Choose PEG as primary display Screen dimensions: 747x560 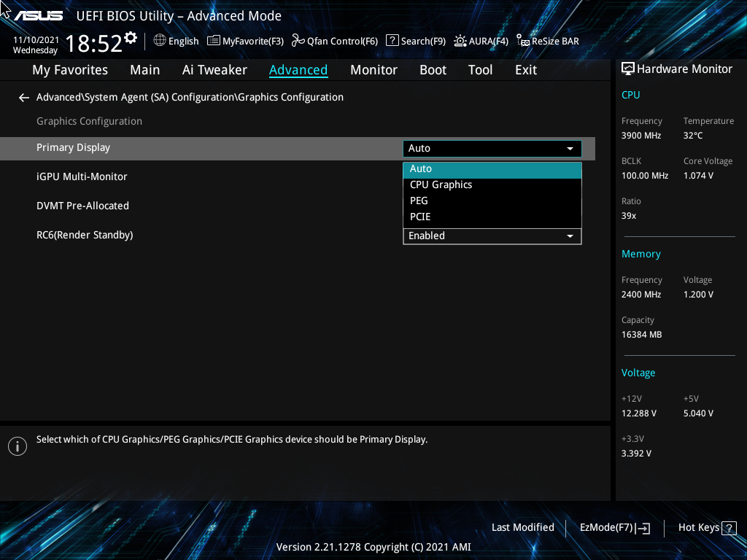click(x=492, y=201)
